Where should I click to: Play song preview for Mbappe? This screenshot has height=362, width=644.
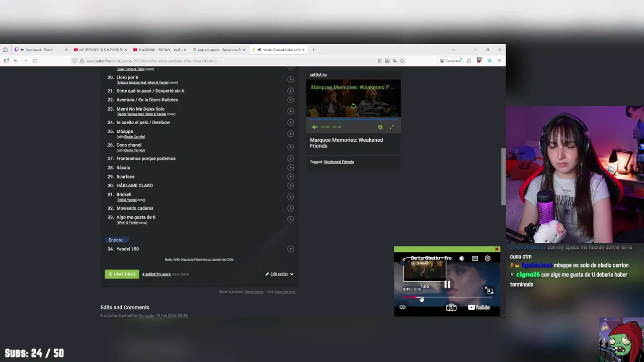290,134
